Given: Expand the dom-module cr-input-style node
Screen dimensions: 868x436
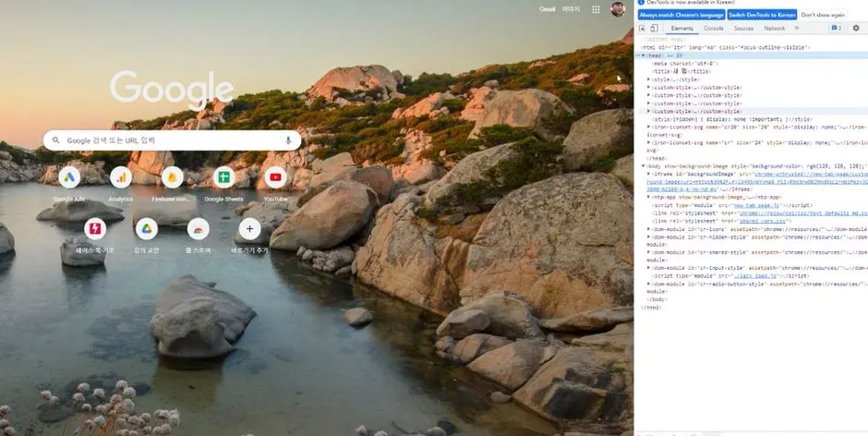Looking at the screenshot, I should tap(649, 268).
